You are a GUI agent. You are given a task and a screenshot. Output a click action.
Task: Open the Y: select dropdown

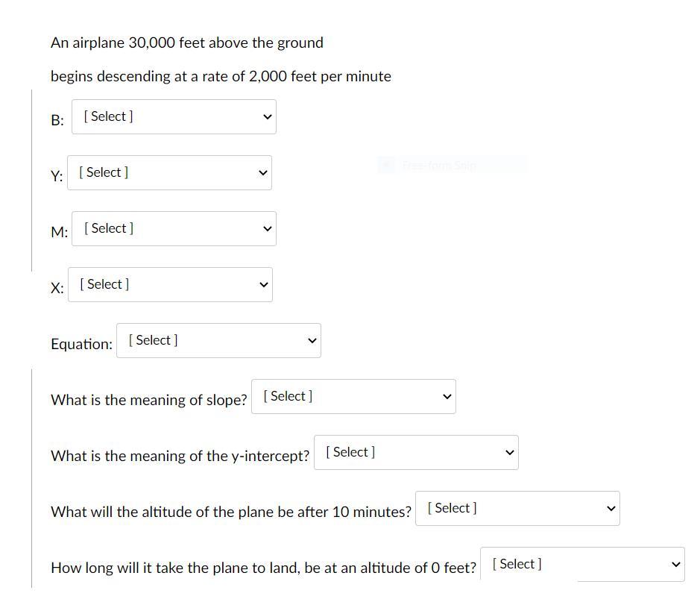[x=168, y=173]
